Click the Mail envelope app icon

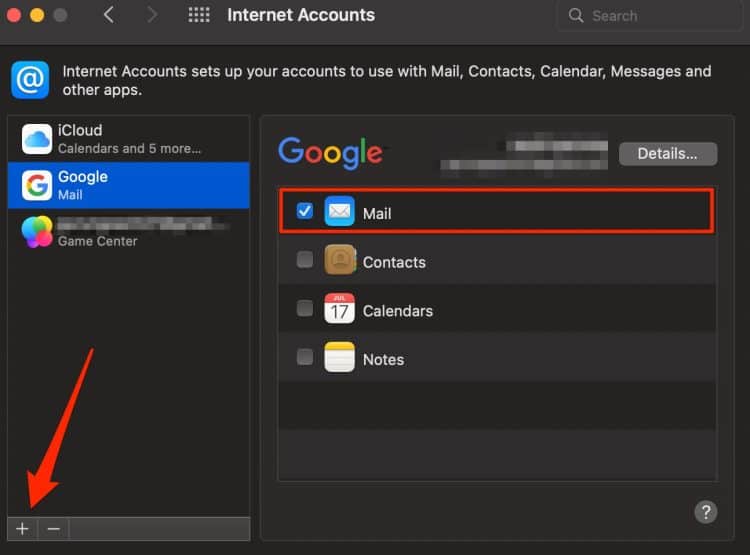340,211
